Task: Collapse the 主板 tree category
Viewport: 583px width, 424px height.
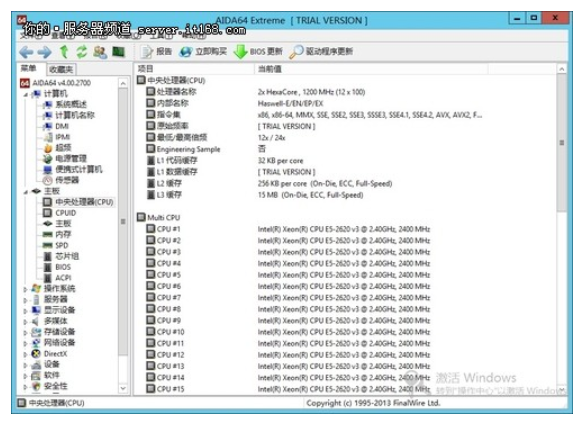Action: click(x=25, y=192)
